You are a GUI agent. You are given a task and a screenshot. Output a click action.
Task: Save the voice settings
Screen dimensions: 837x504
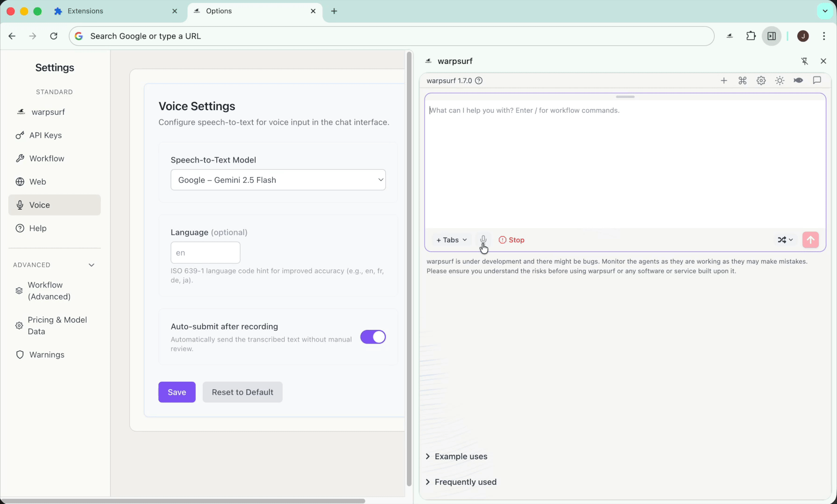pyautogui.click(x=177, y=392)
